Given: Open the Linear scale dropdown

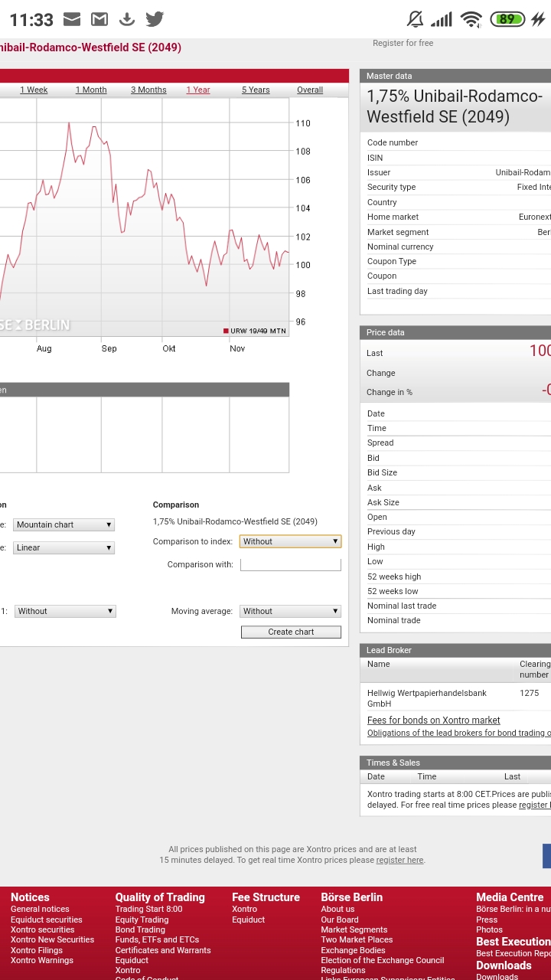Looking at the screenshot, I should (x=64, y=547).
